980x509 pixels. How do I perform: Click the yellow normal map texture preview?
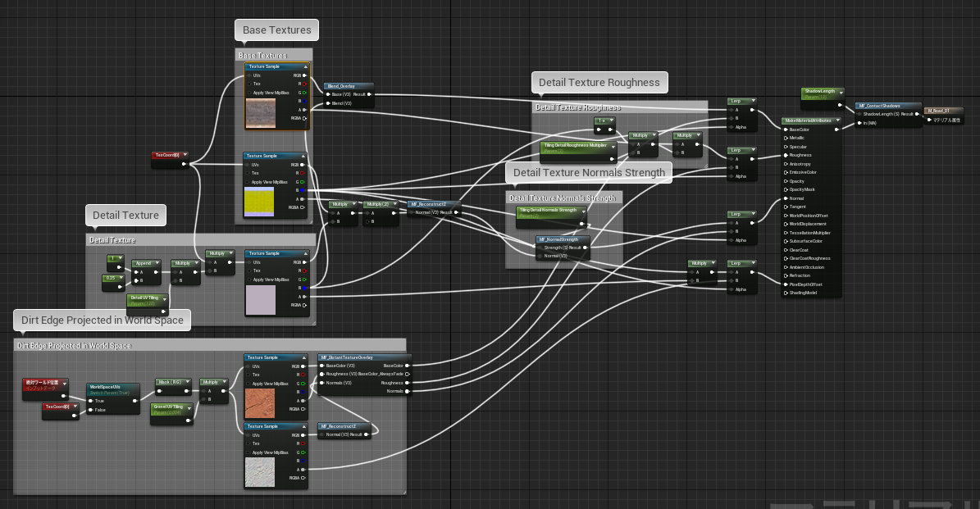259,202
